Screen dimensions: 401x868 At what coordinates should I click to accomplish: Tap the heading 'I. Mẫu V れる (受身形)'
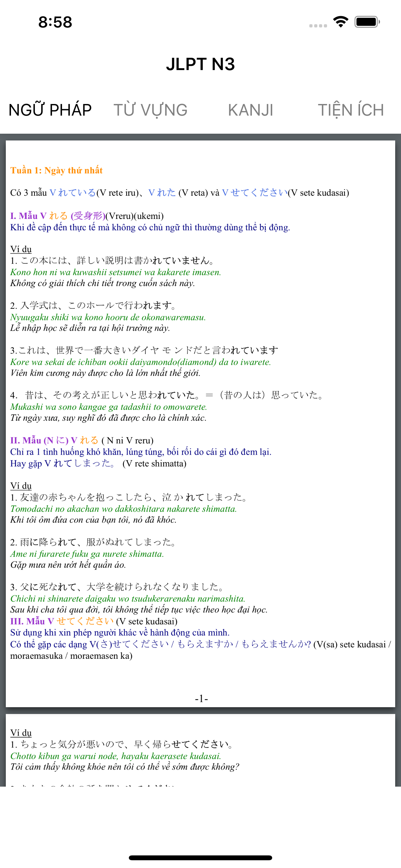pos(57,216)
